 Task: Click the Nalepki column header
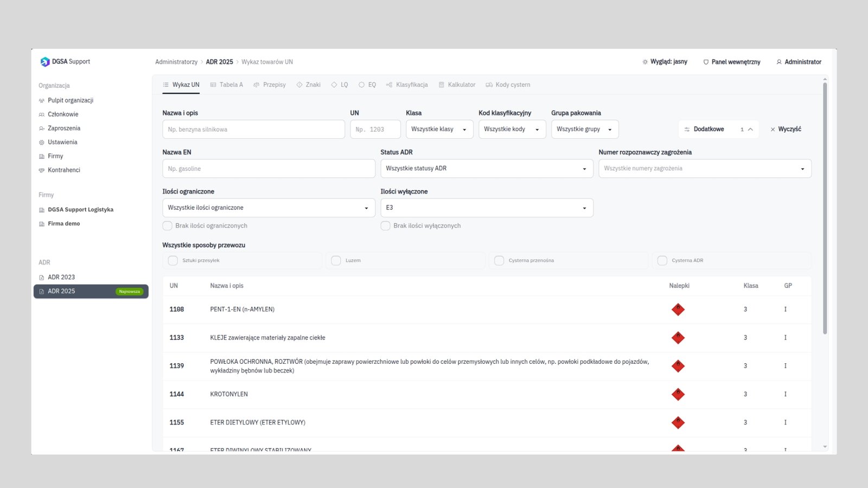coord(679,286)
